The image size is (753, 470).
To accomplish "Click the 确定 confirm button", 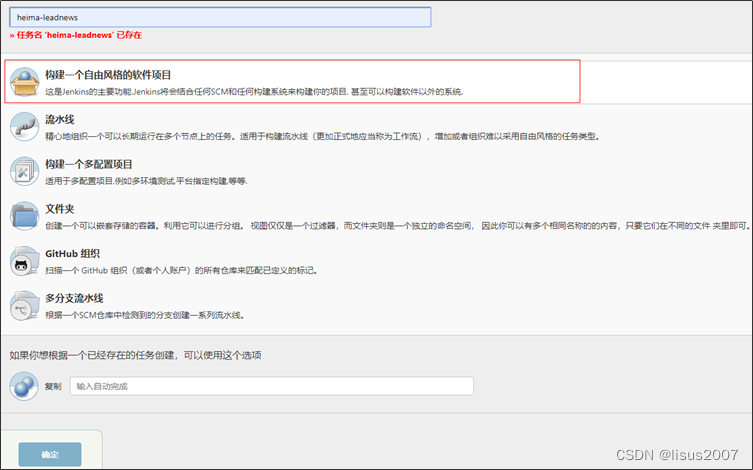I will tap(50, 454).
